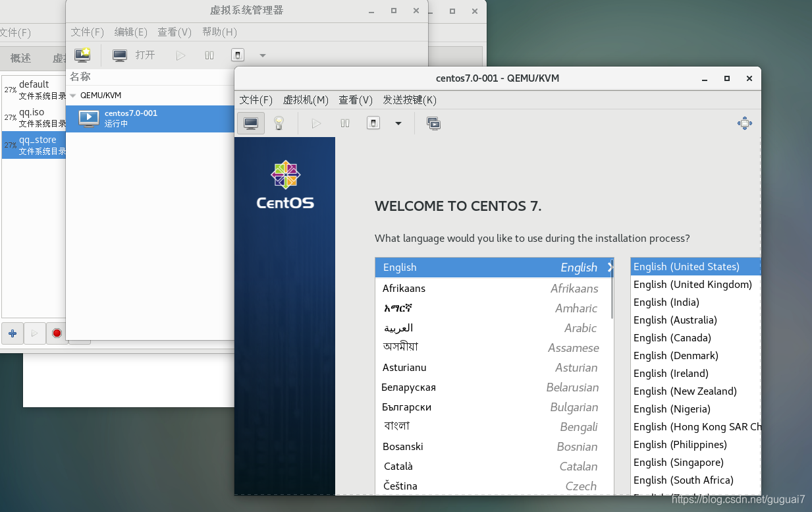
Task: Click start pool play button in storage window
Action: 35,333
